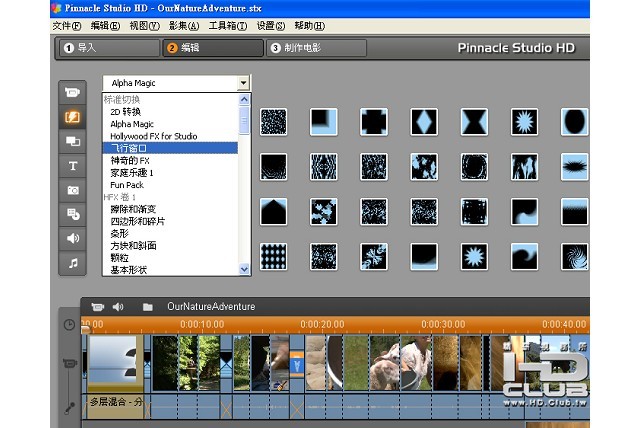Click the folder icon beside OurNatureAdventure
This screenshot has width=640, height=428.
coord(148,307)
